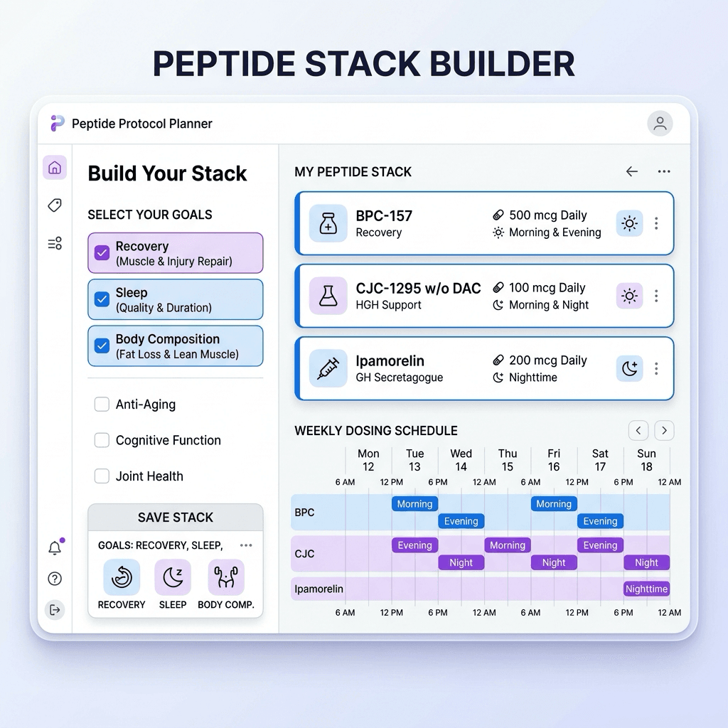Click Ipamorelin's Nighttime marker on Sunday

[646, 589]
